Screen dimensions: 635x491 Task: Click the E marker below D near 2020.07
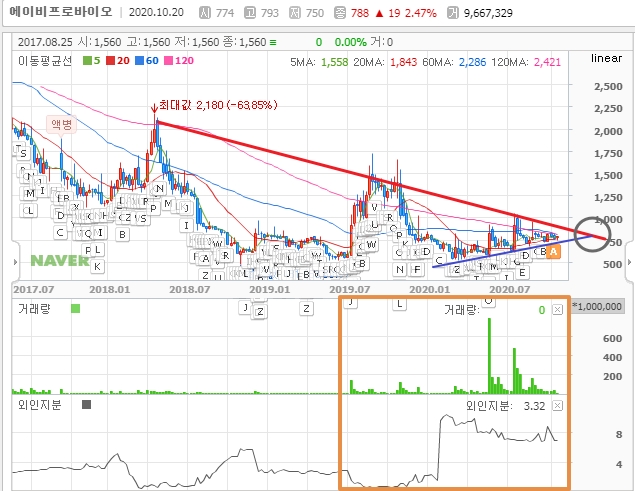point(522,273)
